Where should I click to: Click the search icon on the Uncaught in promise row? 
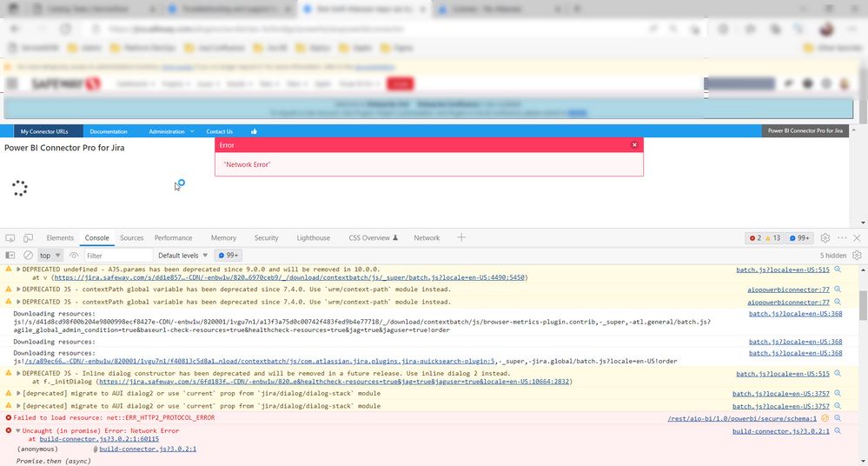point(838,431)
